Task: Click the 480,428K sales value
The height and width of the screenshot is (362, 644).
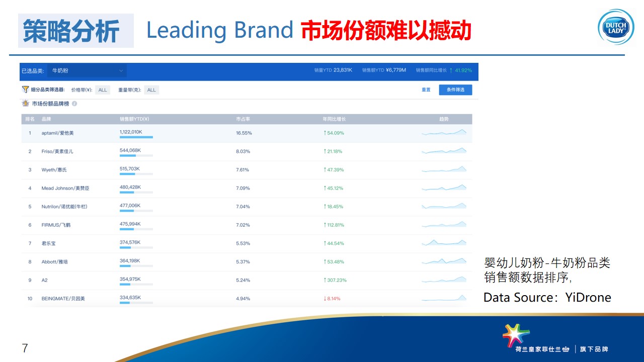Action: pyautogui.click(x=130, y=187)
